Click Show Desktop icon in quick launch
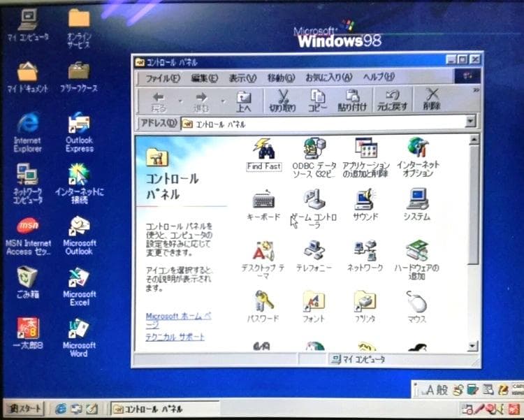This screenshot has height=420, width=524. 76,409
